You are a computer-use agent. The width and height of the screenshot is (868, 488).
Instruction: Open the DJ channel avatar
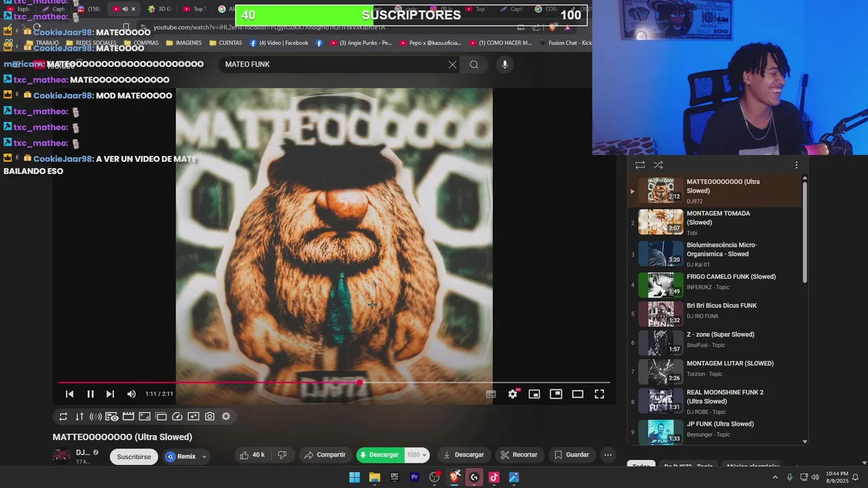click(x=62, y=455)
